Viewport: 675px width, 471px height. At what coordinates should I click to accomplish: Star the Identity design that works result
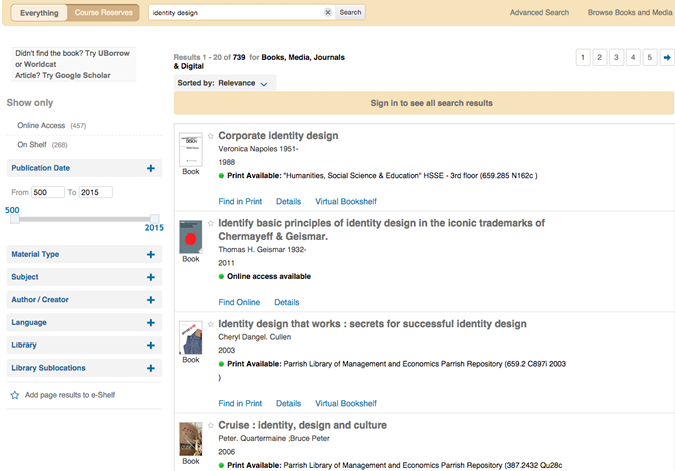pos(211,325)
